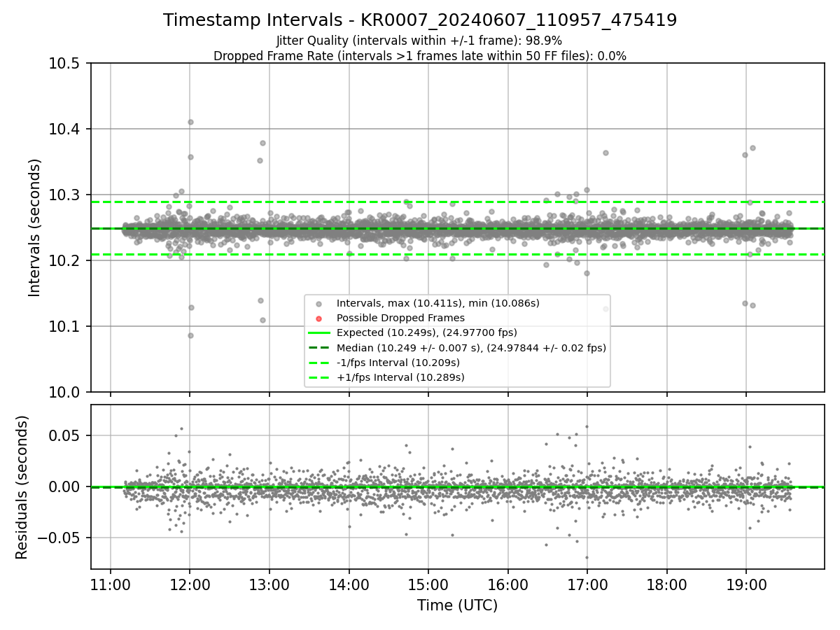Viewport: 840px width, 630px height.
Task: Click the gray dot marker in the legend
Action: 319,304
